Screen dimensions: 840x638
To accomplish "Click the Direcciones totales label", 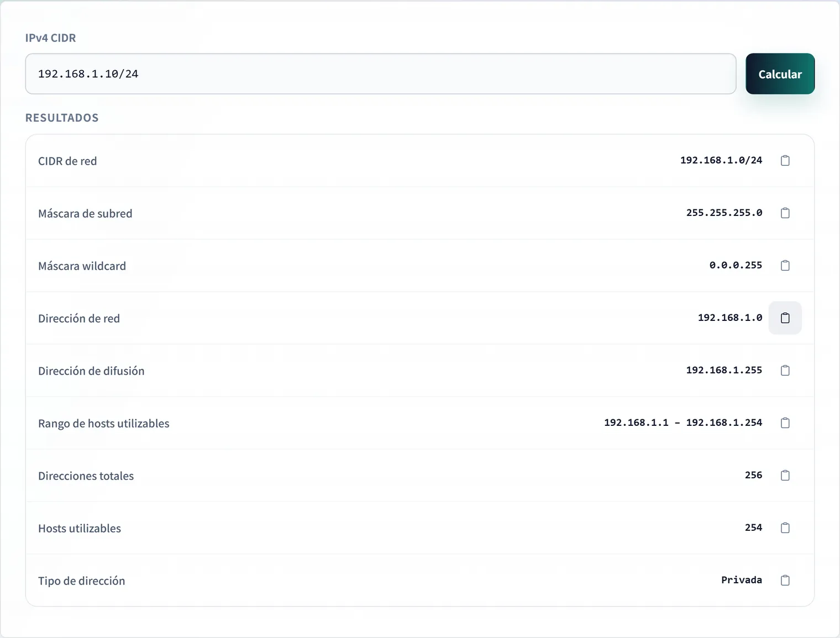I will (86, 476).
